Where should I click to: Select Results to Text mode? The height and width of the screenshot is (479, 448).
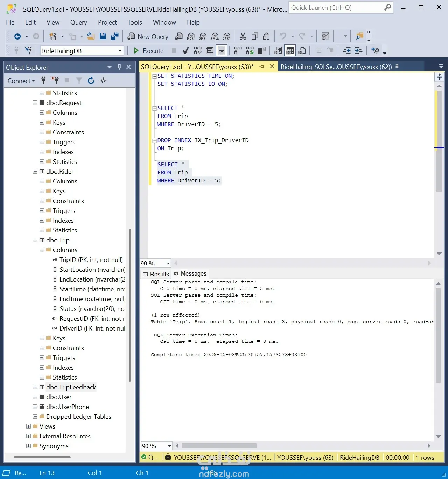point(278,51)
